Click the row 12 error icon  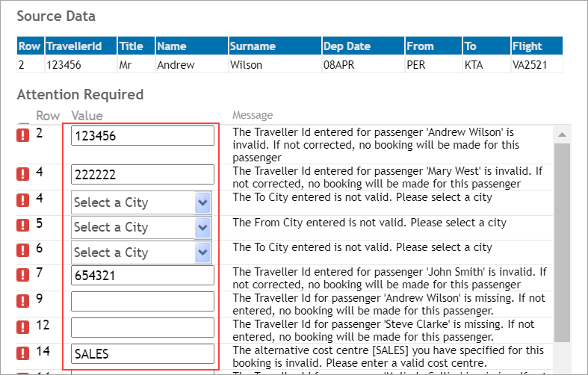(x=24, y=327)
